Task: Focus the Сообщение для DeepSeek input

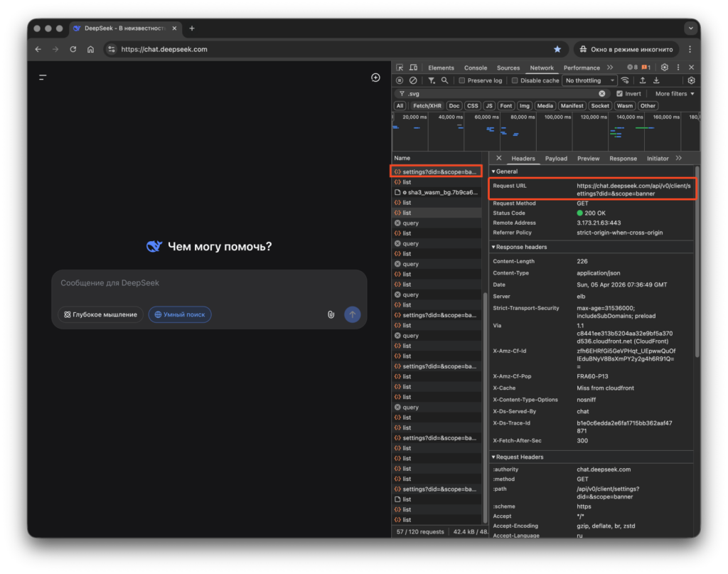Action: coord(209,283)
